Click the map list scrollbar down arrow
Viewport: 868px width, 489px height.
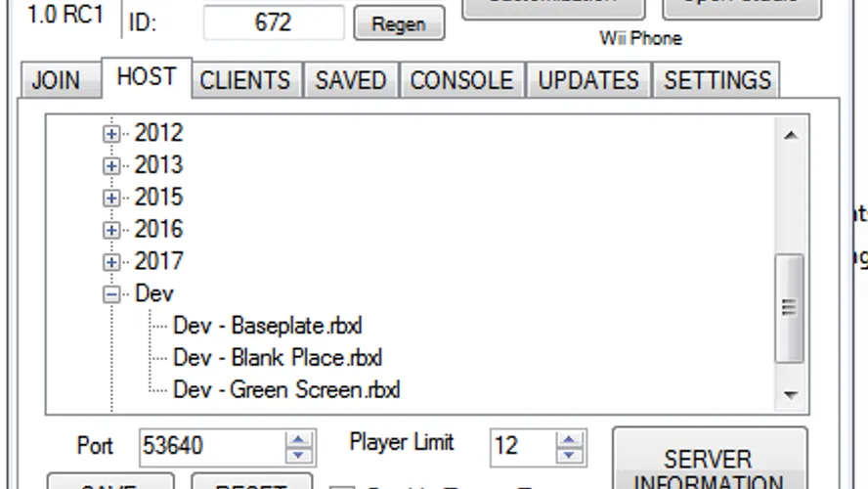point(791,395)
